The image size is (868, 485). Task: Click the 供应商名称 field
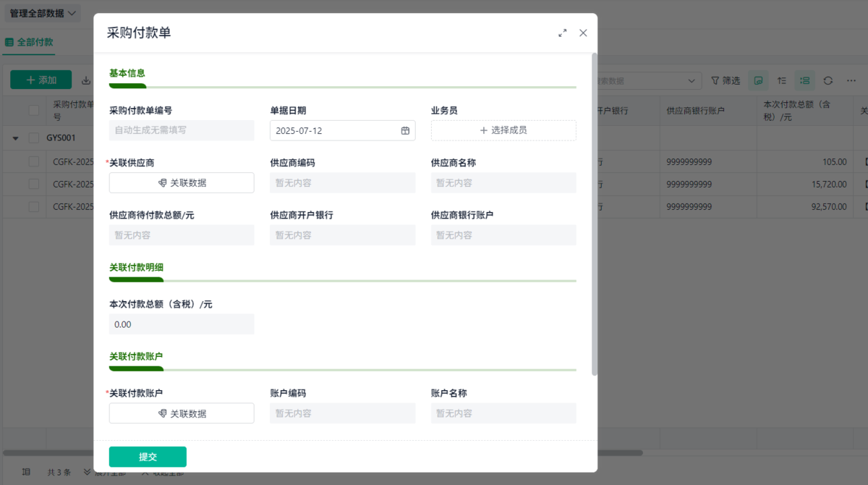(x=503, y=182)
